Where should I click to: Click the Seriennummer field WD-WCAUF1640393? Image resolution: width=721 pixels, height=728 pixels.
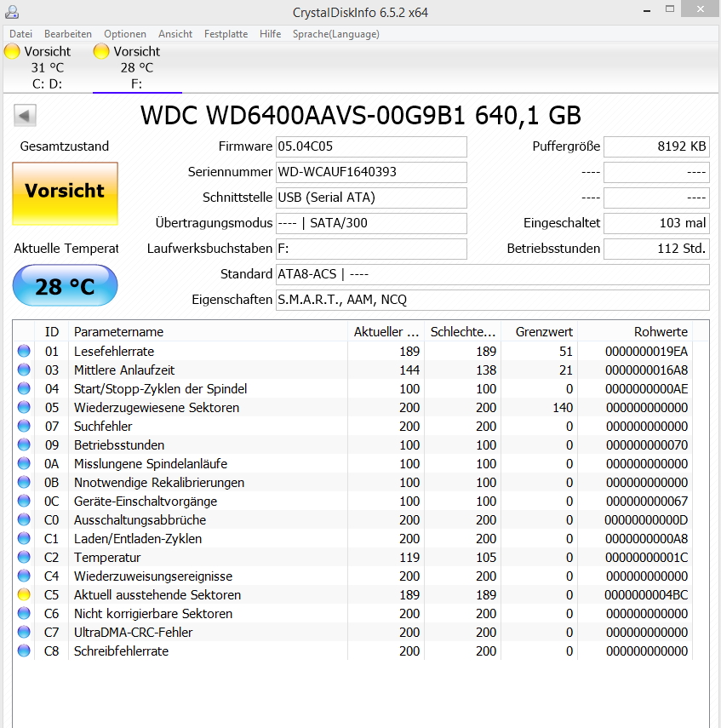[x=371, y=172]
